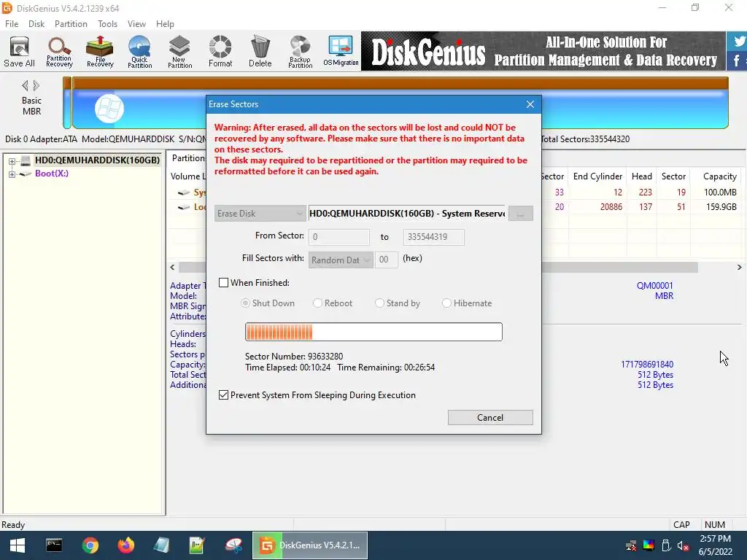Go to the previous disk arrow
747x560 pixels.
(x=25, y=86)
